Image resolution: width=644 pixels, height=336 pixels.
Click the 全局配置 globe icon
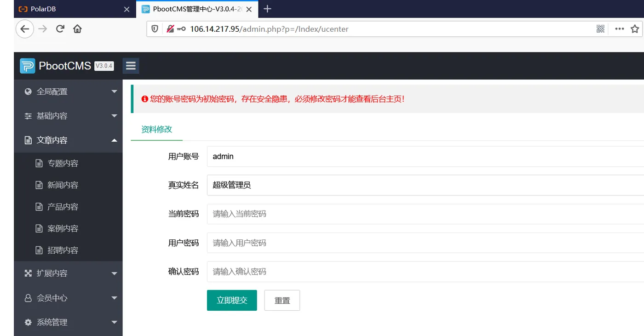[x=28, y=91]
